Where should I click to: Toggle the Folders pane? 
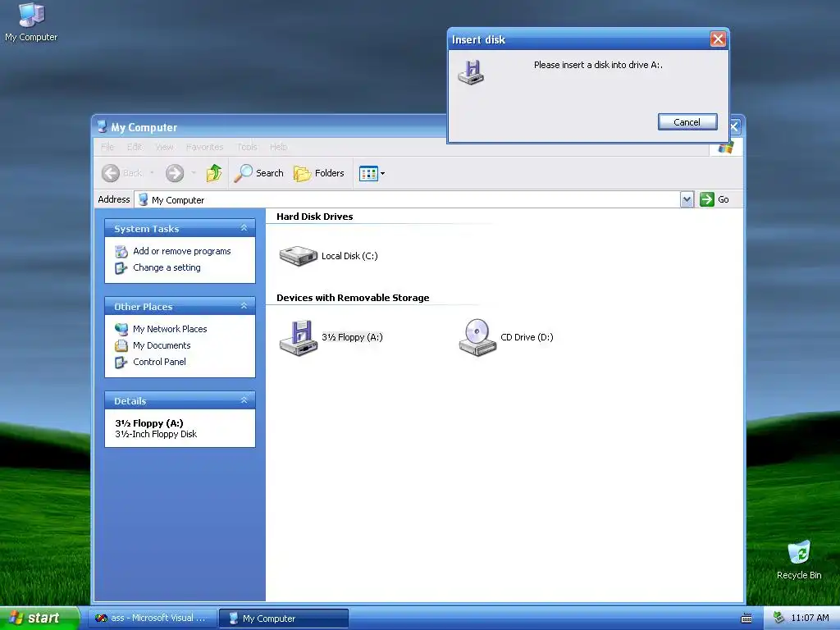coord(319,173)
